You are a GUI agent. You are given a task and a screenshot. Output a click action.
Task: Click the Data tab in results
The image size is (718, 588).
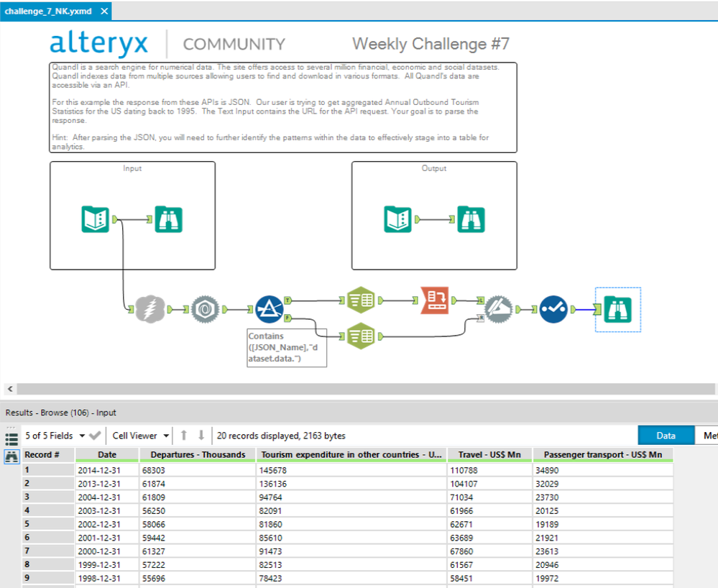pyautogui.click(x=666, y=436)
